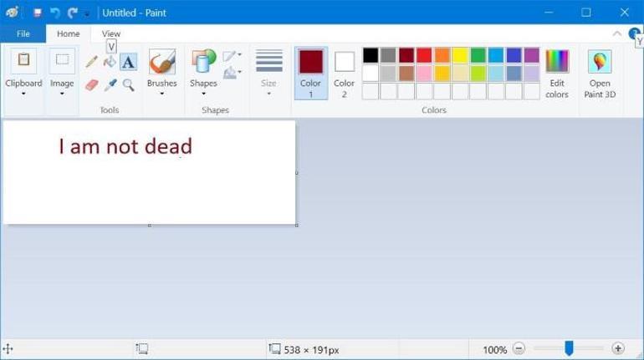Image resolution: width=644 pixels, height=360 pixels.
Task: Switch to the View tab
Action: point(111,33)
